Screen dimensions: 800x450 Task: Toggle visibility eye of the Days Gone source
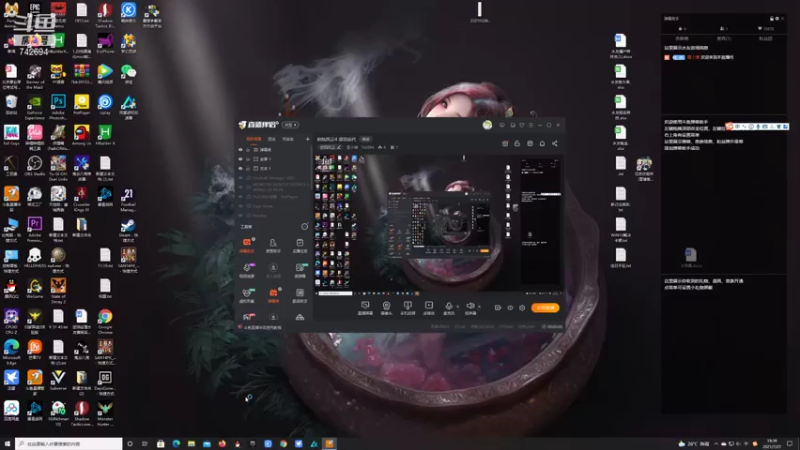pos(241,206)
